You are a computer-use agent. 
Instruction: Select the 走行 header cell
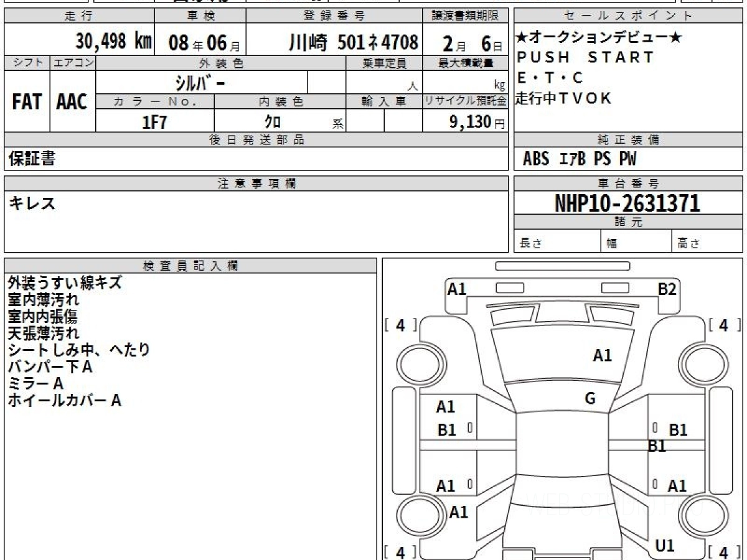78,16
